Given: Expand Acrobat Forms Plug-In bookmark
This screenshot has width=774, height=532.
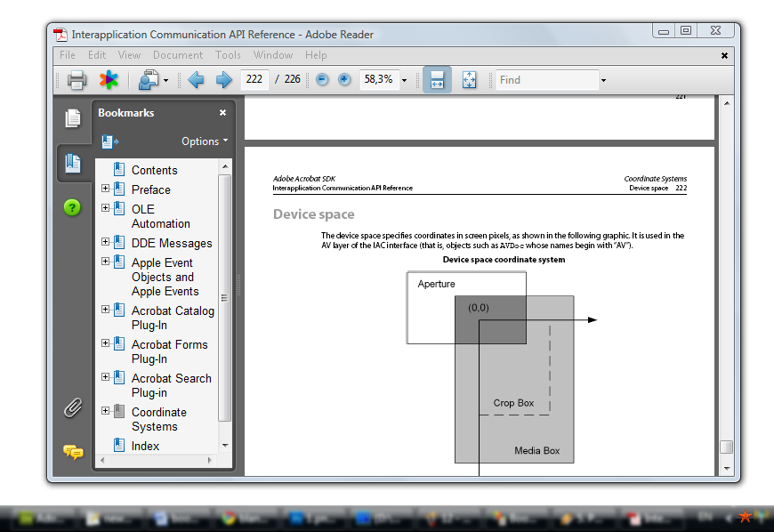Looking at the screenshot, I should click(x=105, y=343).
